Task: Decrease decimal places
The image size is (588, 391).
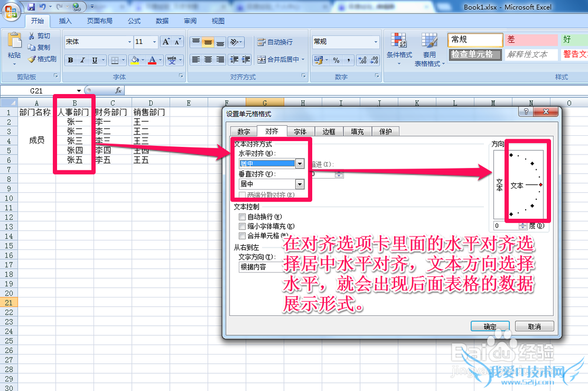Action: tap(374, 60)
